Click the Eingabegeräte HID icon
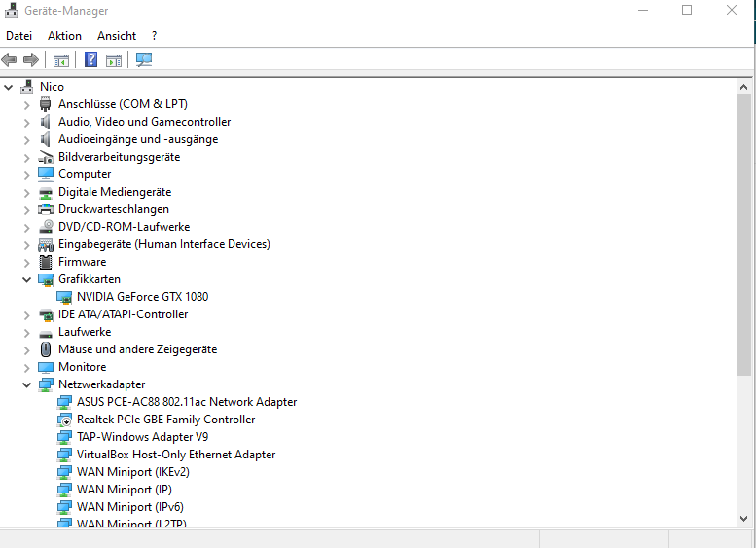Image resolution: width=756 pixels, height=548 pixels. click(46, 244)
